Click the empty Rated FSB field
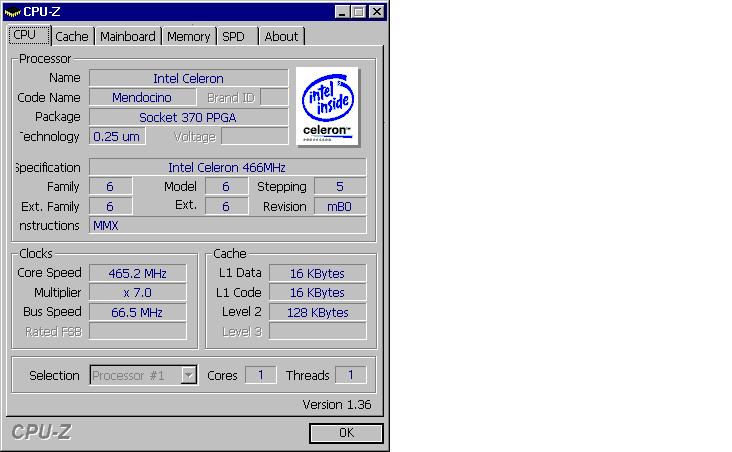The width and height of the screenshot is (732, 452). coord(138,331)
